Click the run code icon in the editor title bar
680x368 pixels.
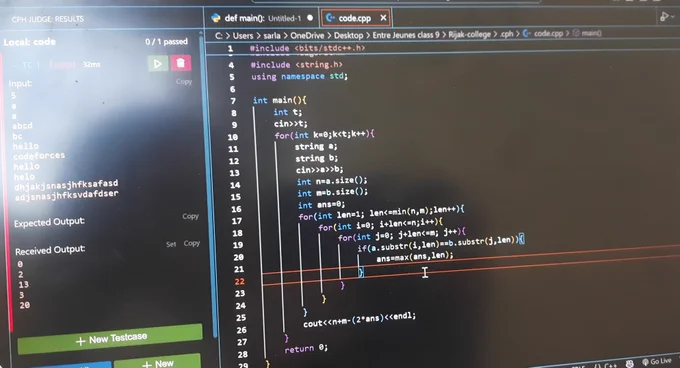tap(664, 17)
